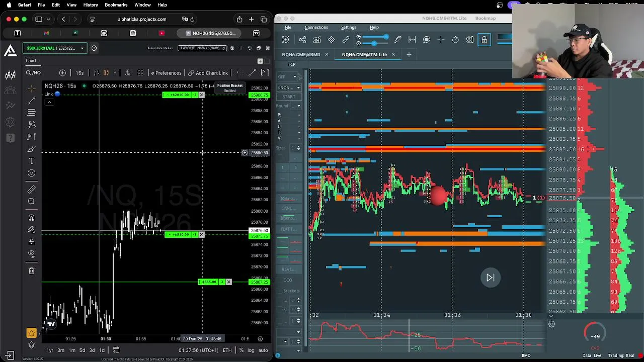Click Safari's tab overview icon
This screenshot has width=644, height=362.
pos(264,19)
